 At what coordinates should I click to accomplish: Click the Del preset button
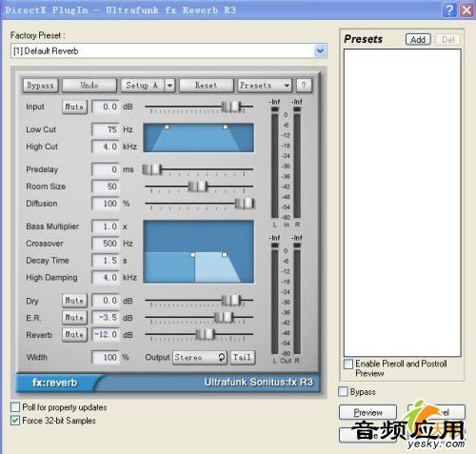447,40
